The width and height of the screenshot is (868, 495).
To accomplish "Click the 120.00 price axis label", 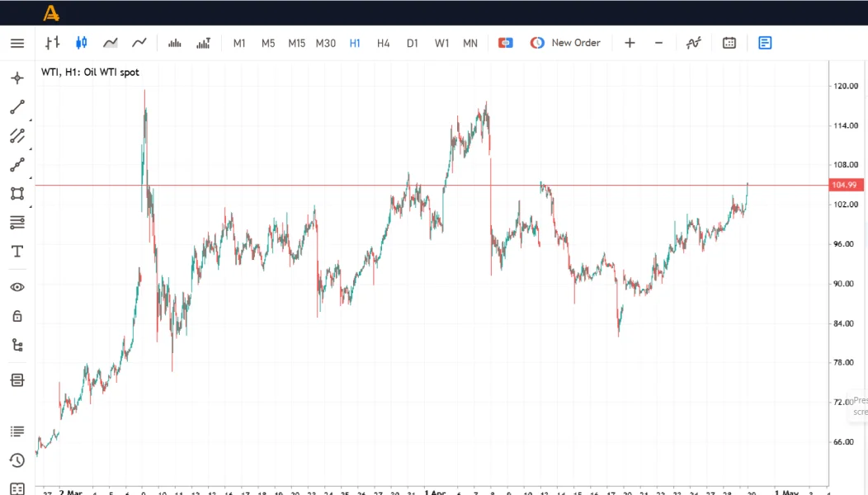I will [845, 86].
